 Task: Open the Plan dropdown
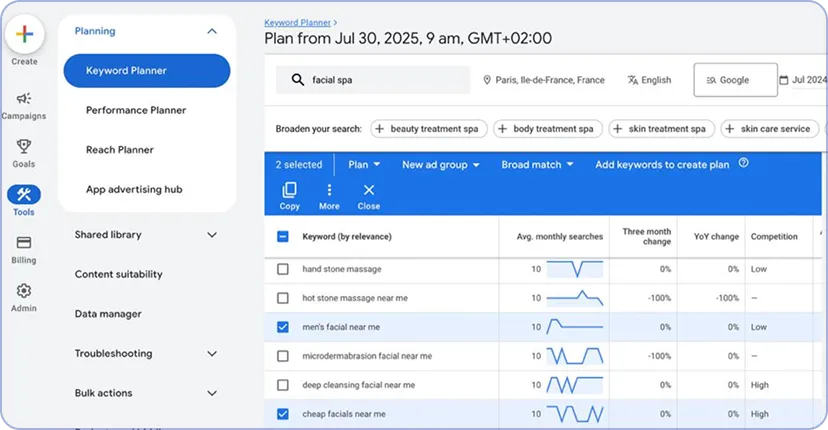pyautogui.click(x=364, y=165)
